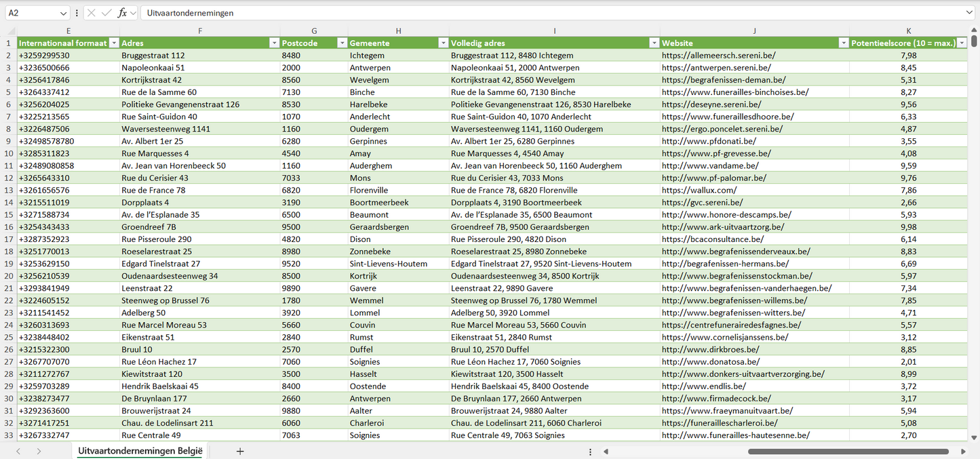Click the horizontal scrollbar thumb
The width and height of the screenshot is (980, 459).
848,451
